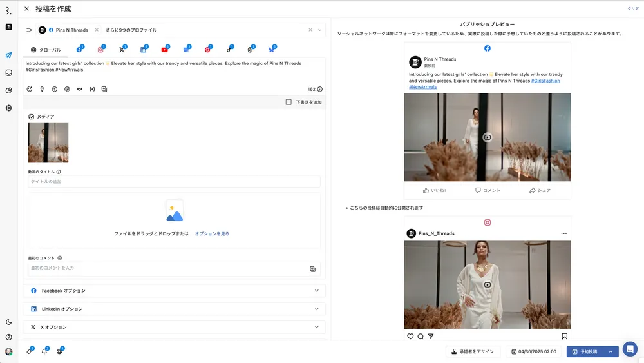Viewport: 644px width, 363px height.
Task: Play the video in the Facebook preview
Action: [x=487, y=137]
